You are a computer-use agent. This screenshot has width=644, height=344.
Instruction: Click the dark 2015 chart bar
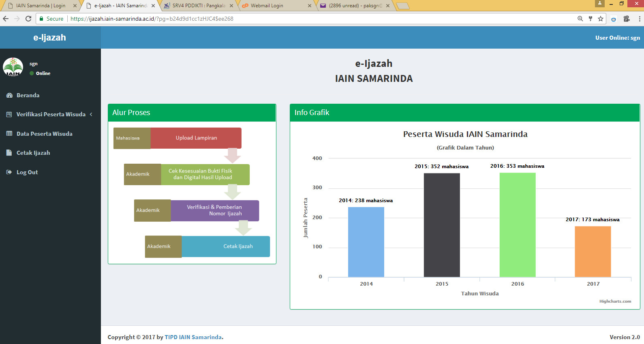[x=442, y=225]
